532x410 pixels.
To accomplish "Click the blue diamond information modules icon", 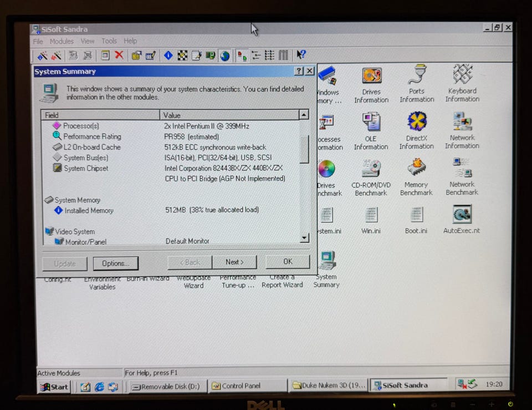I will (168, 55).
